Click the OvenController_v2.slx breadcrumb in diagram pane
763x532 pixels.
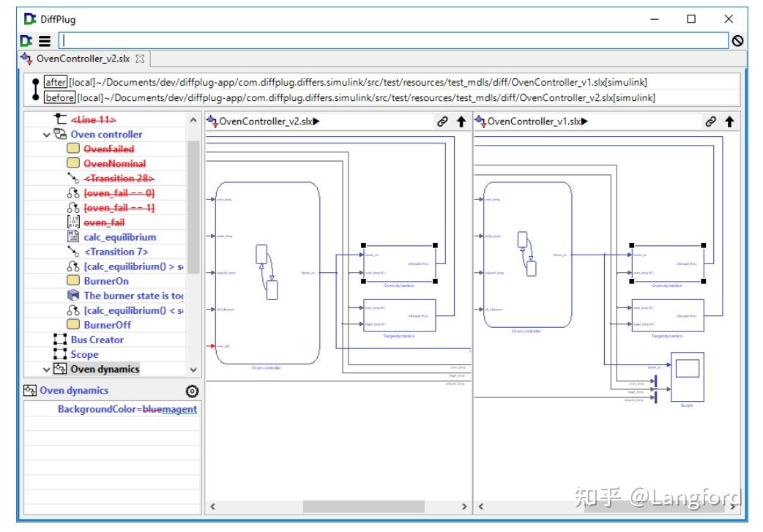[x=265, y=121]
